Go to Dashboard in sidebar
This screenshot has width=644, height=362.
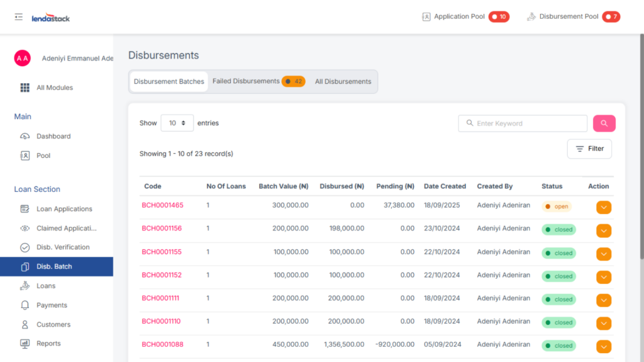(x=53, y=136)
